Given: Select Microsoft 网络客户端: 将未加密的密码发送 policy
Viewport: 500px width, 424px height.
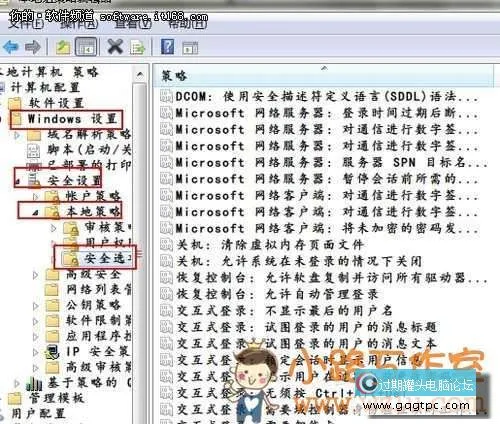Looking at the screenshot, I should [x=327, y=228].
